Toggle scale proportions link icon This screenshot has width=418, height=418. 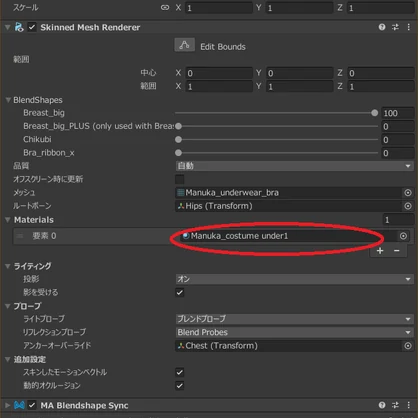tap(165, 7)
